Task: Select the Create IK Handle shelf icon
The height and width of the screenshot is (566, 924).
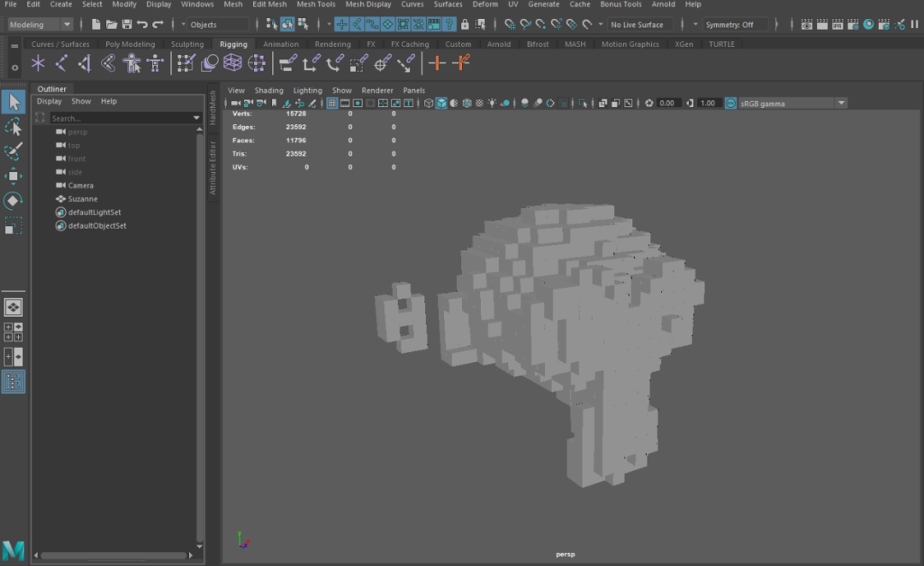Action: click(85, 63)
